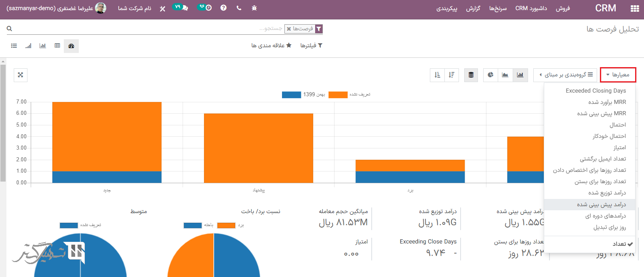Select احتمال خودکار measure
The width and height of the screenshot is (644, 277).
pyautogui.click(x=590, y=136)
